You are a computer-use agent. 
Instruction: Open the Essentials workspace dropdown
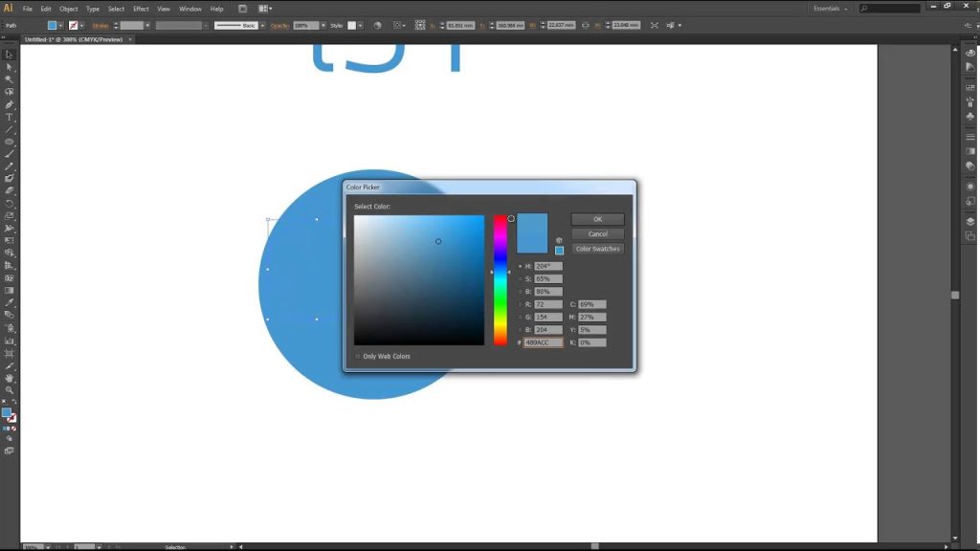[x=831, y=9]
